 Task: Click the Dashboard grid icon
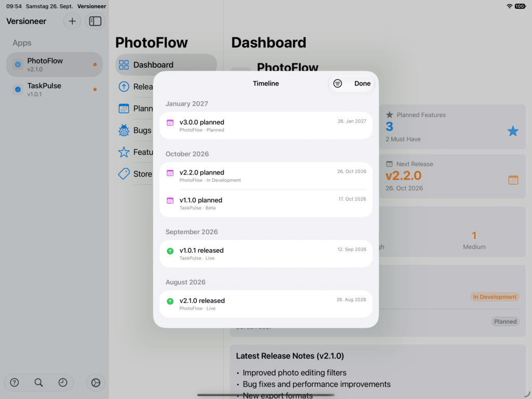(124, 65)
